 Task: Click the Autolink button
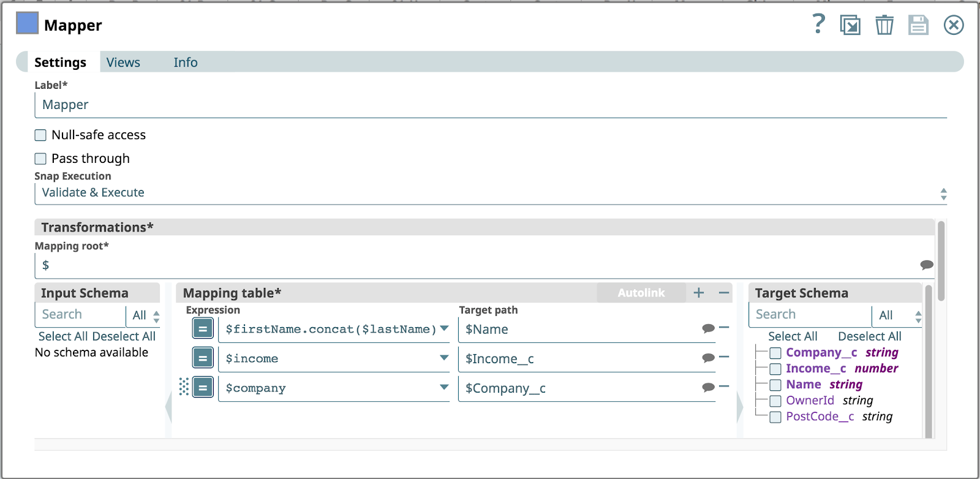(641, 293)
